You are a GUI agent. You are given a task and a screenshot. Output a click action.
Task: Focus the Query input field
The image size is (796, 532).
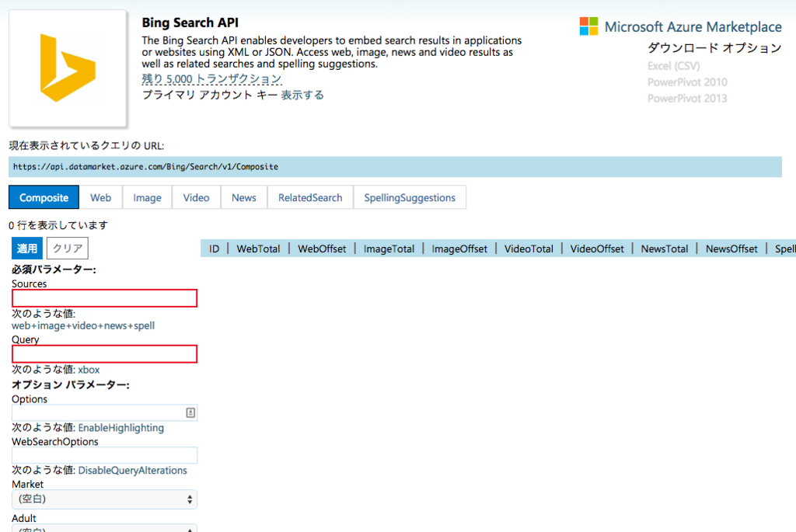click(x=105, y=354)
